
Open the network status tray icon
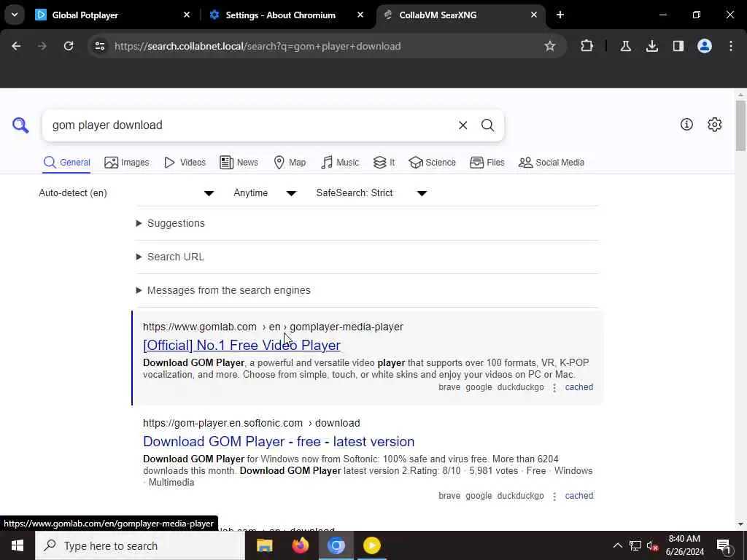[635, 545]
